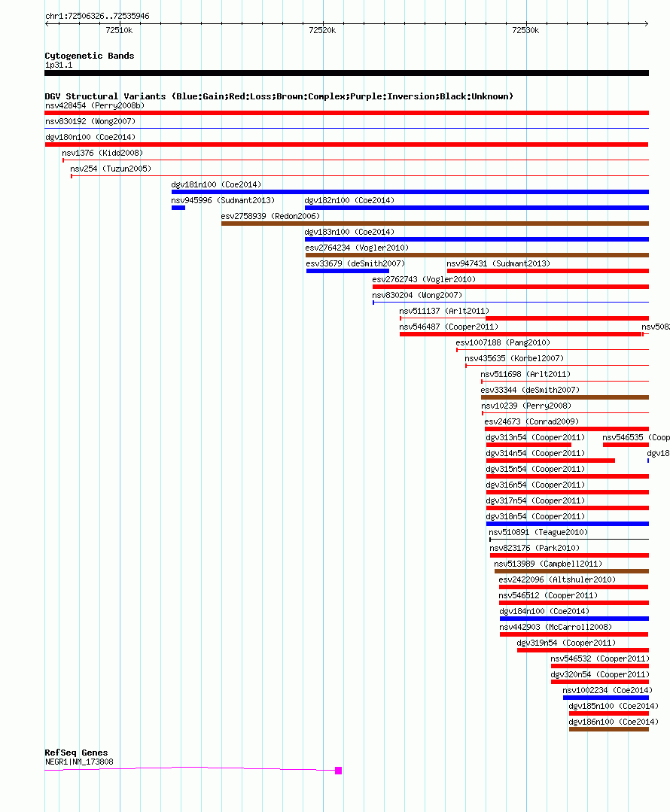Select the red dgv313n54 loss bar
Screen dimensions: 670x812
point(528,445)
